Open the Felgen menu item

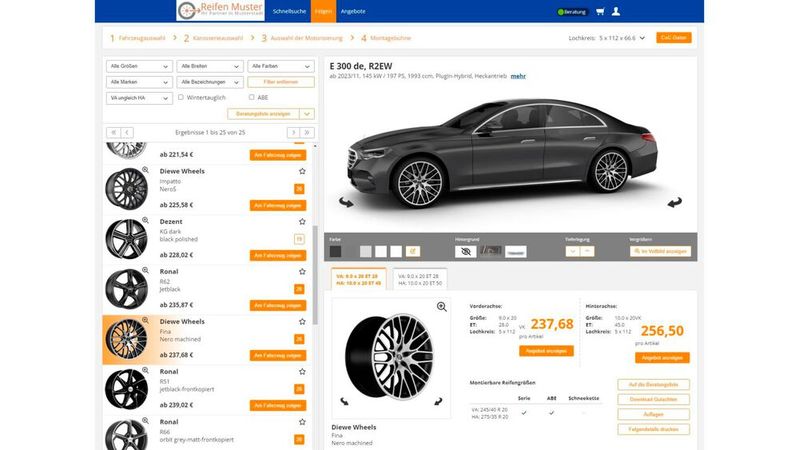coord(323,11)
